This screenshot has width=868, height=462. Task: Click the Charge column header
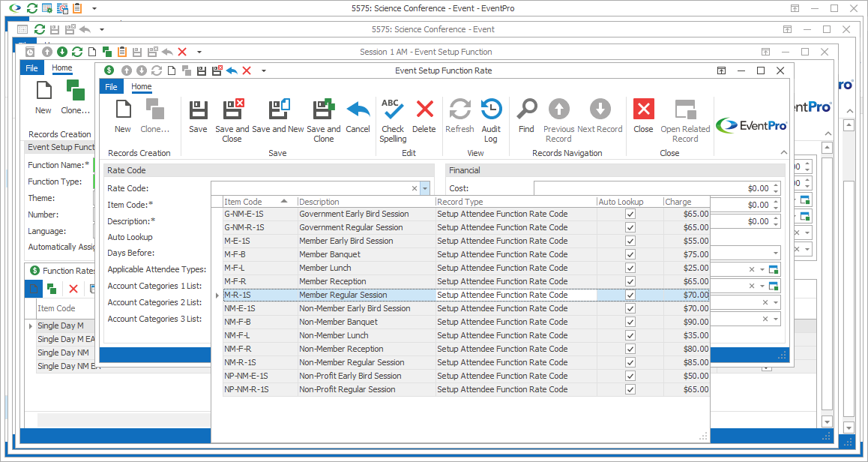pos(687,202)
